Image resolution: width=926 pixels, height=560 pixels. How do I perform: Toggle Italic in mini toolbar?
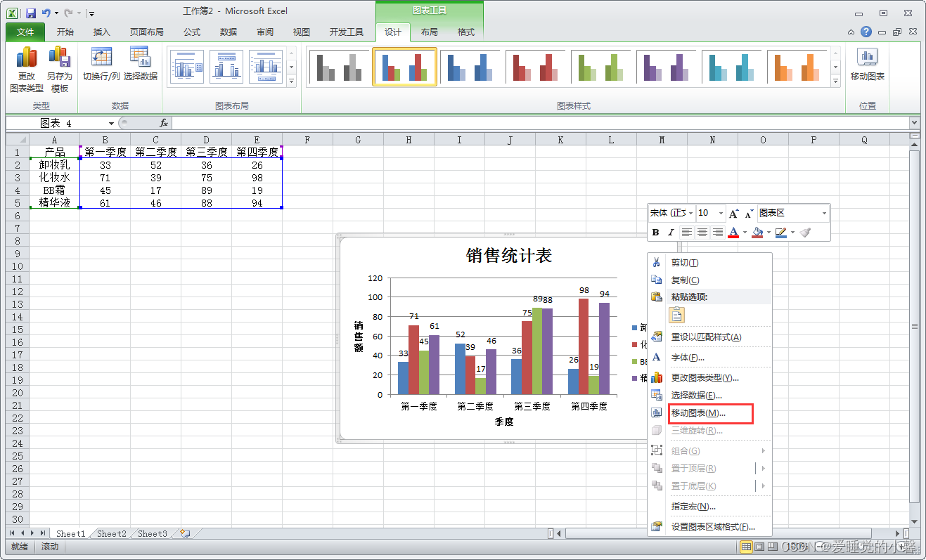(x=671, y=232)
